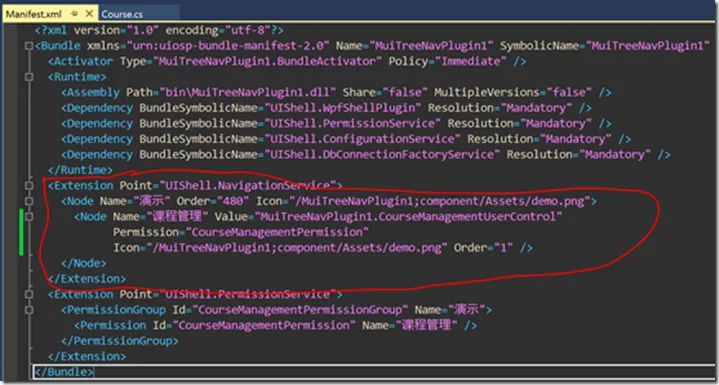719x385 pixels.
Task: Click the "urn:uiosp-bundle-manifest-2.0" namespace value
Action: pos(228,46)
